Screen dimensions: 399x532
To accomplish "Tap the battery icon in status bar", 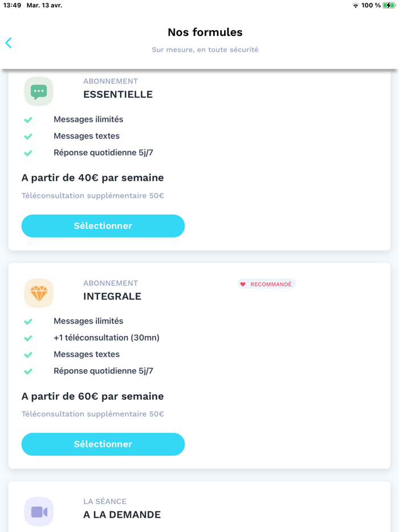I will 389,5.
